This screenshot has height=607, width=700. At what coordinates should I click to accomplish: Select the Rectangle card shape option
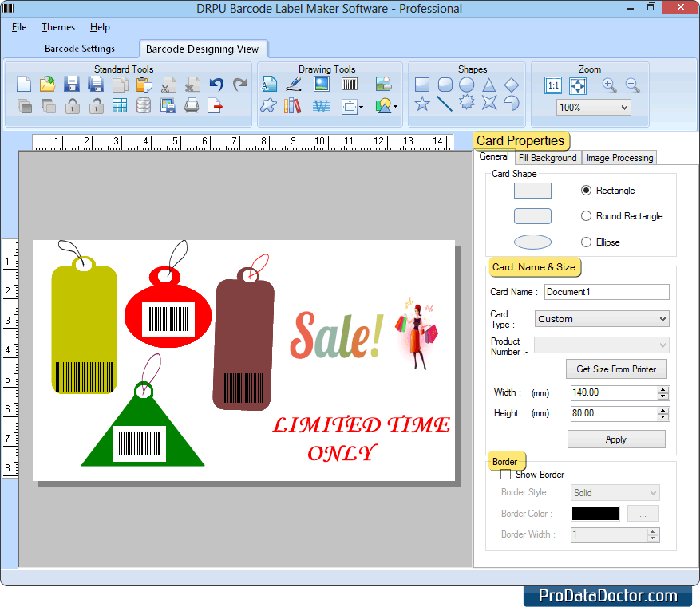(x=586, y=191)
